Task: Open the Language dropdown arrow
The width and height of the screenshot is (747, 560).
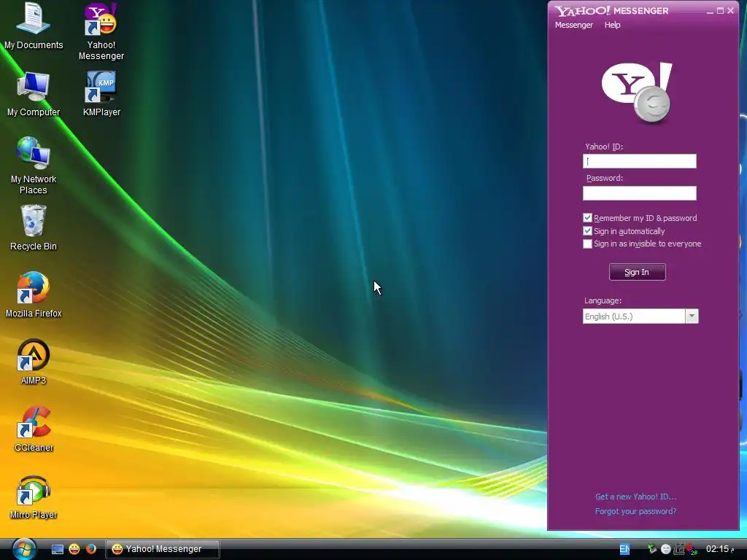Action: [x=692, y=316]
